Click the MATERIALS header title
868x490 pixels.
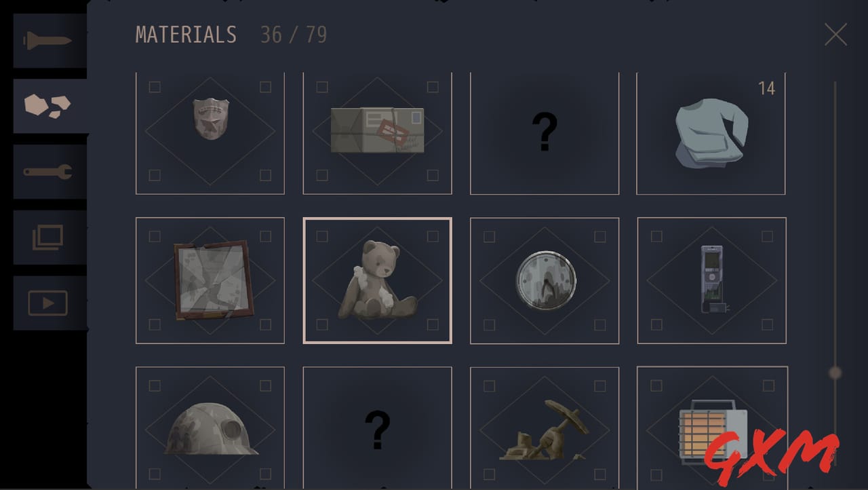(186, 35)
